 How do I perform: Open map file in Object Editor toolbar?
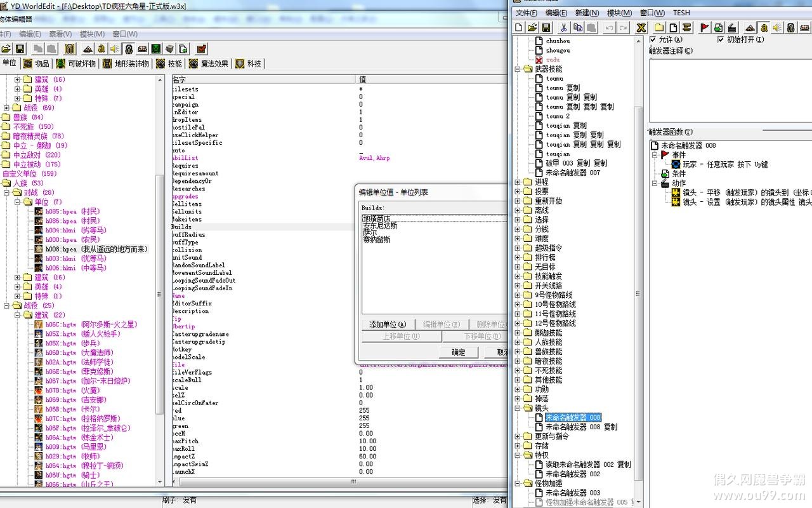(x=6, y=49)
